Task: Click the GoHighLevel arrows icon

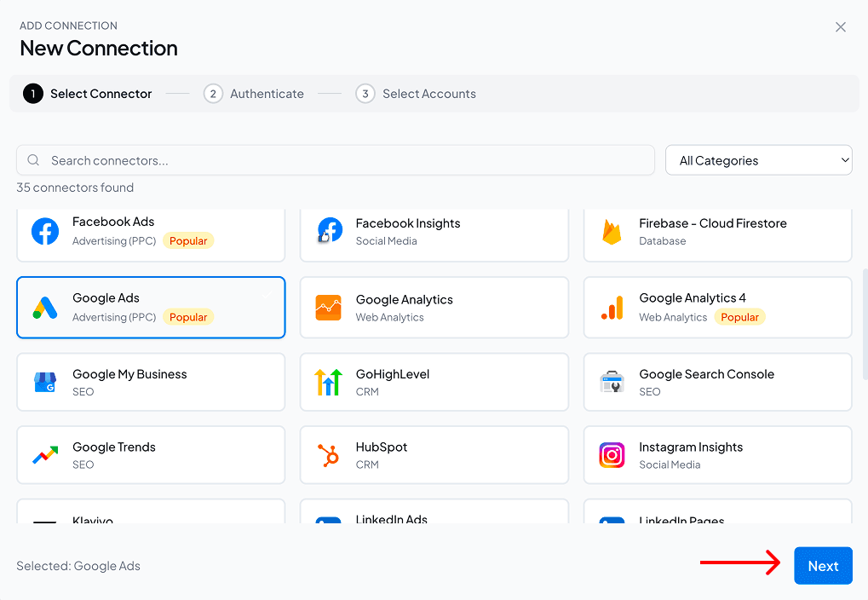Action: [328, 382]
